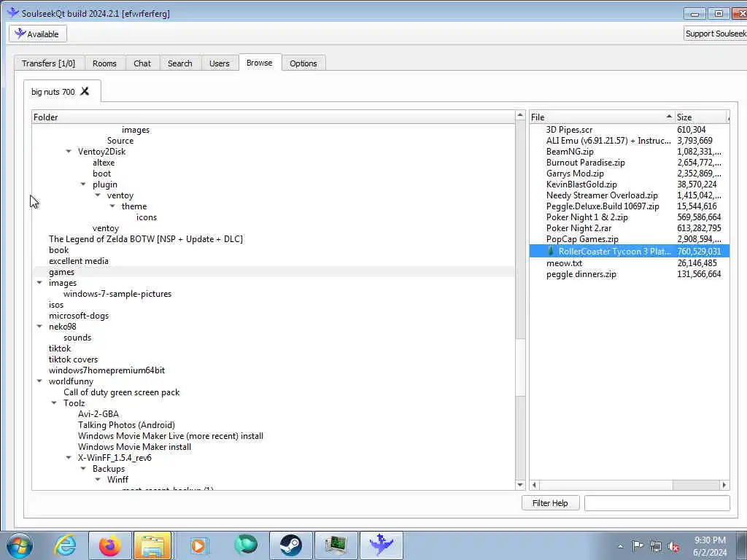Select the file Garrys Mod.zip

[x=575, y=174]
